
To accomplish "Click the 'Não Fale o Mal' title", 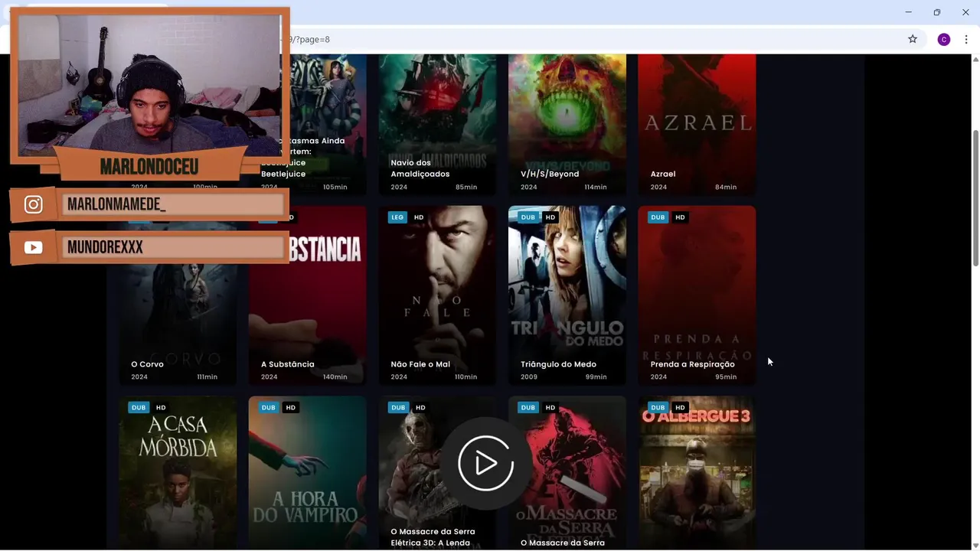I will (x=420, y=364).
